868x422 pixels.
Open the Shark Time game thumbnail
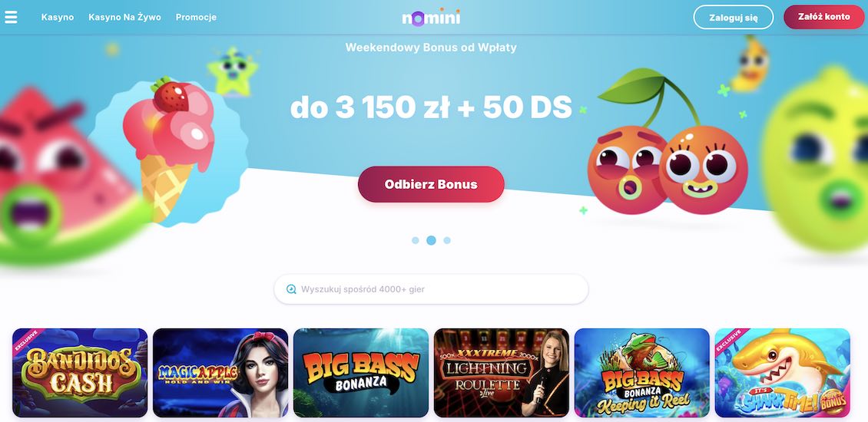(783, 373)
